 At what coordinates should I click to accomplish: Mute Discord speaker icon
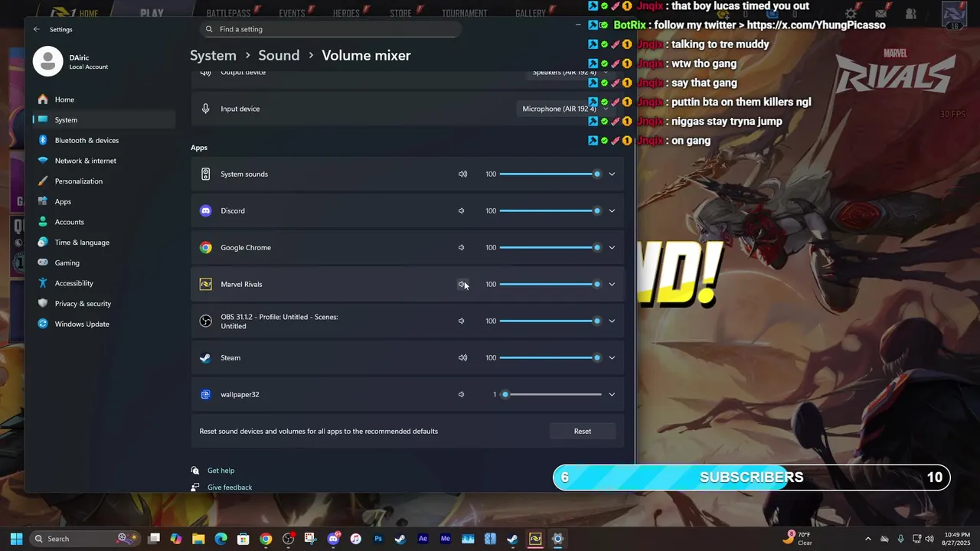(462, 210)
